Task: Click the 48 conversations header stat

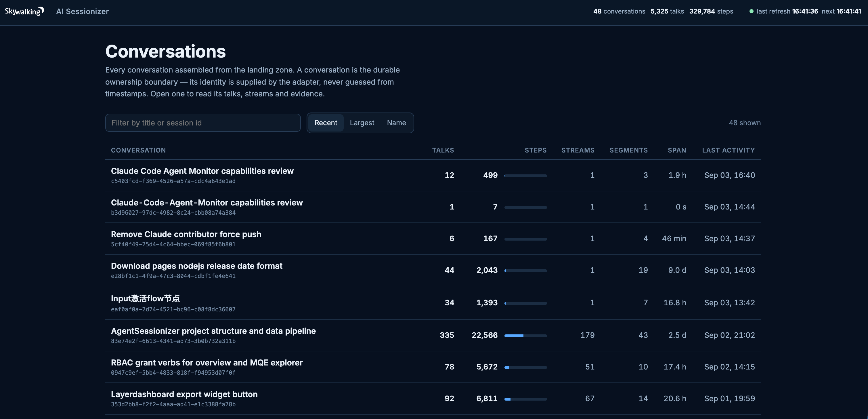Action: [619, 11]
